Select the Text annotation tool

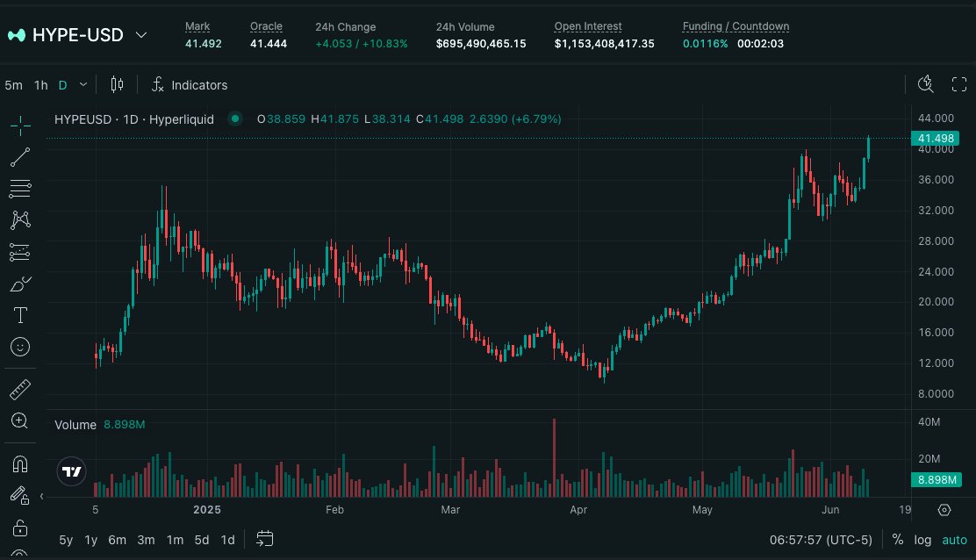(20, 315)
